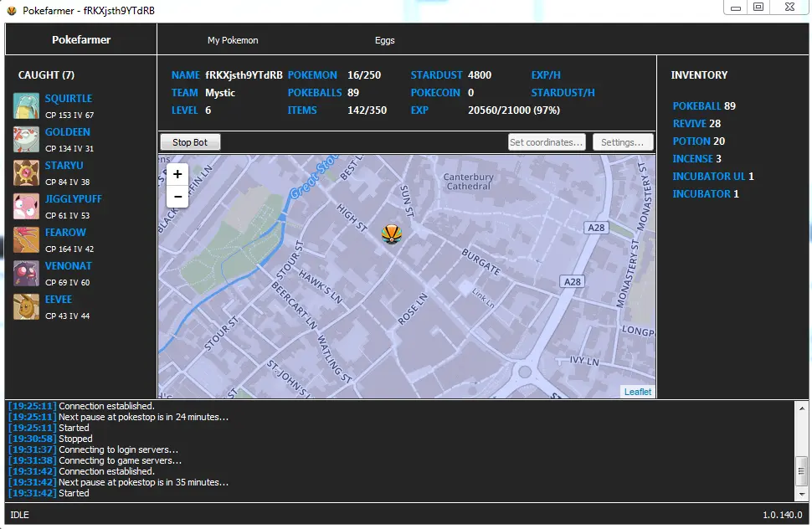
Task: Switch to the Eggs tab
Action: pyautogui.click(x=384, y=40)
